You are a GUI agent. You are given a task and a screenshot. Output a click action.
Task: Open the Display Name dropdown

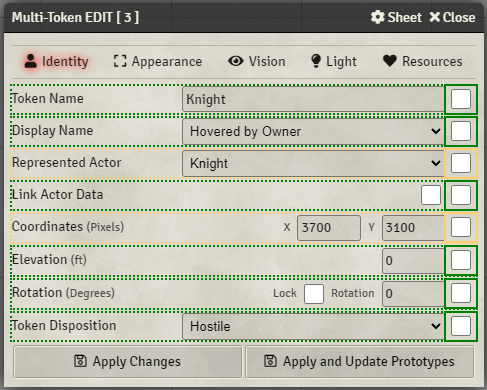coord(313,131)
